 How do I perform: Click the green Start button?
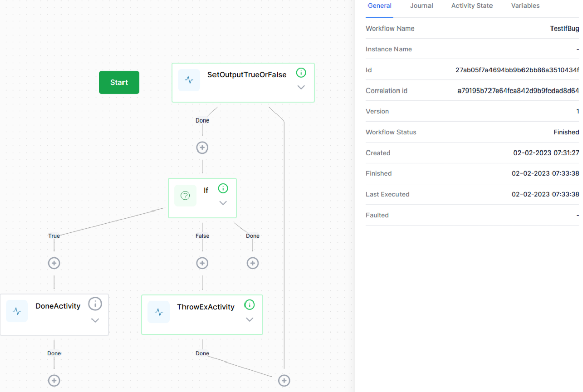[119, 82]
